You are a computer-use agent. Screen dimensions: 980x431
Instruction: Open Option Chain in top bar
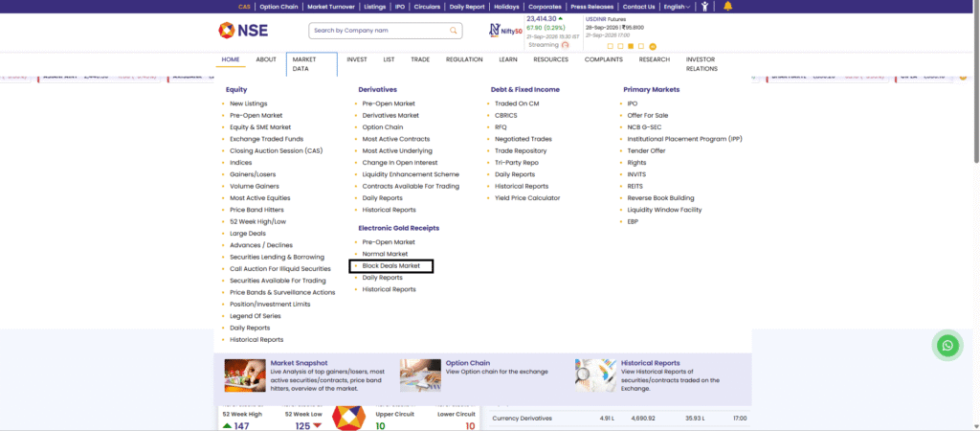tap(279, 7)
